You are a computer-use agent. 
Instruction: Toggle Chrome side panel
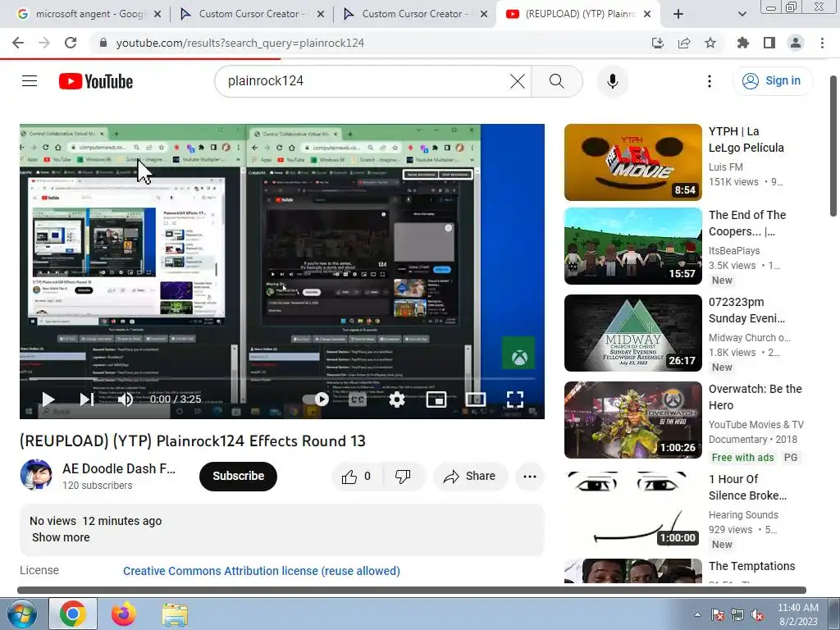pyautogui.click(x=769, y=43)
